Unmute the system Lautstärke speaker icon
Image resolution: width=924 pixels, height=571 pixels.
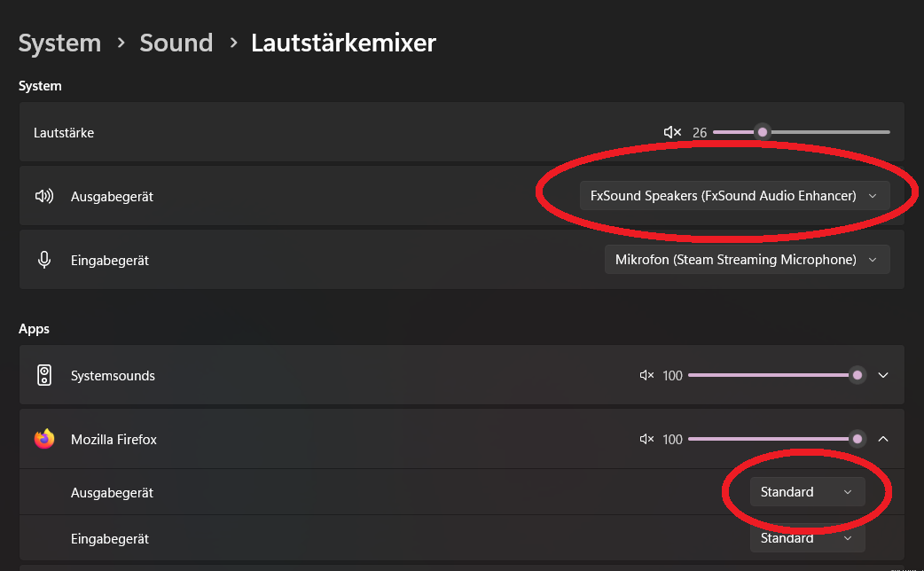[x=672, y=133]
